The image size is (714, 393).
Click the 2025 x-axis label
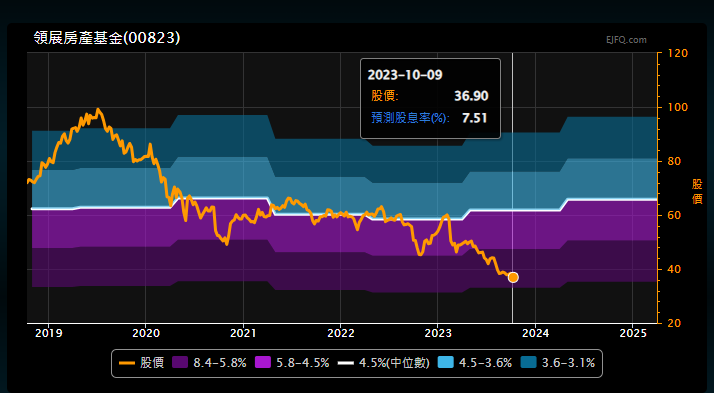(633, 333)
